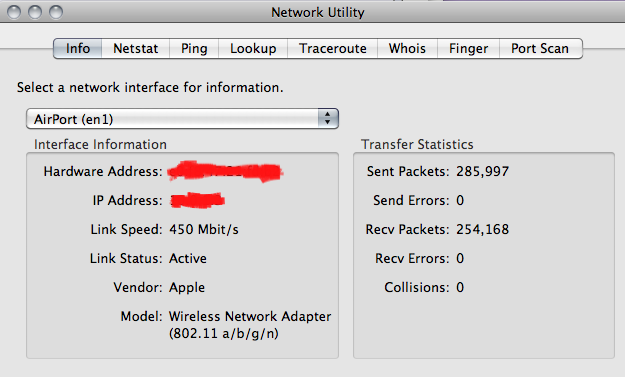
Task: Click the Link Speed 450 Mbit/s value
Action: 204,230
